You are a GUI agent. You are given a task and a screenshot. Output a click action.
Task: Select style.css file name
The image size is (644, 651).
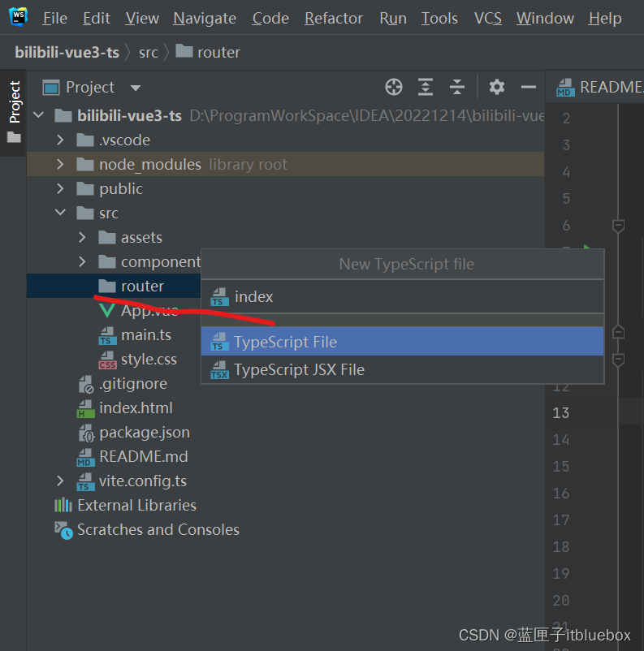coord(149,359)
